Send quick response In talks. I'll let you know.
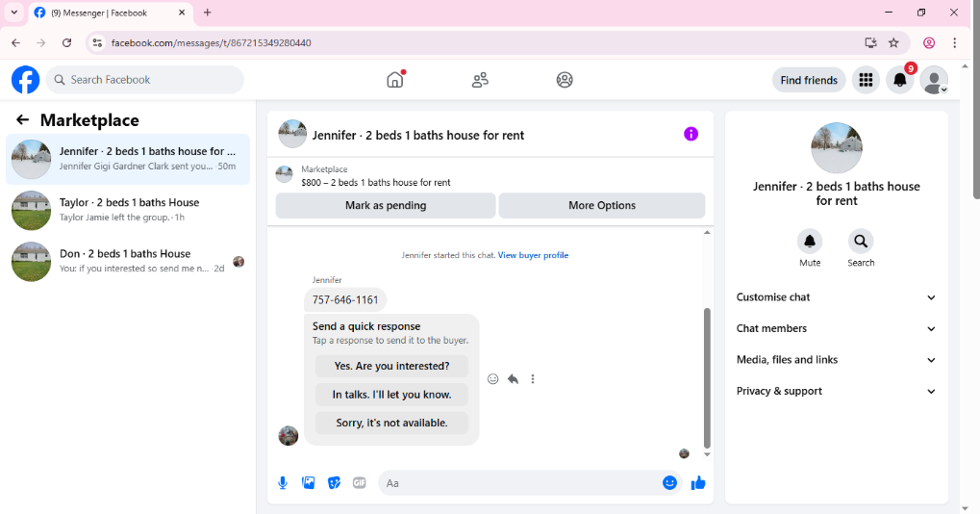 coord(391,395)
